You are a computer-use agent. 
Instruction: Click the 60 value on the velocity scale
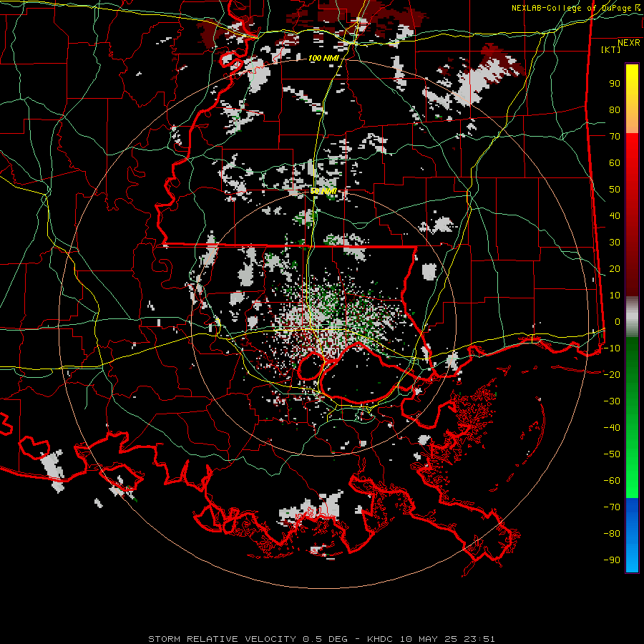[615, 163]
